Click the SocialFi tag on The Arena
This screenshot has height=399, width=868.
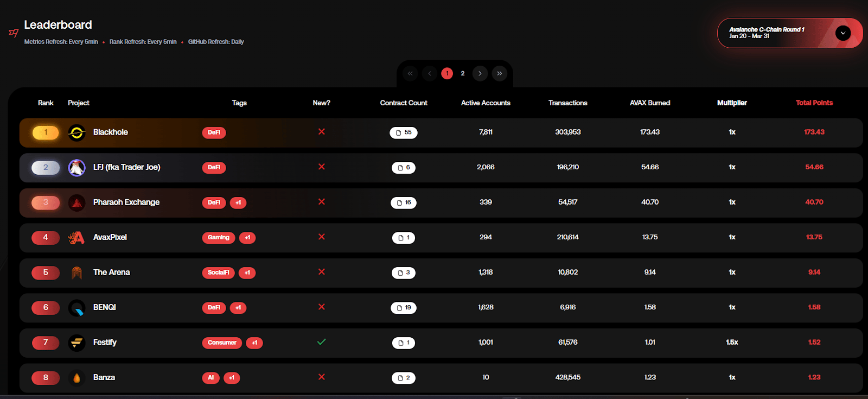(x=219, y=273)
